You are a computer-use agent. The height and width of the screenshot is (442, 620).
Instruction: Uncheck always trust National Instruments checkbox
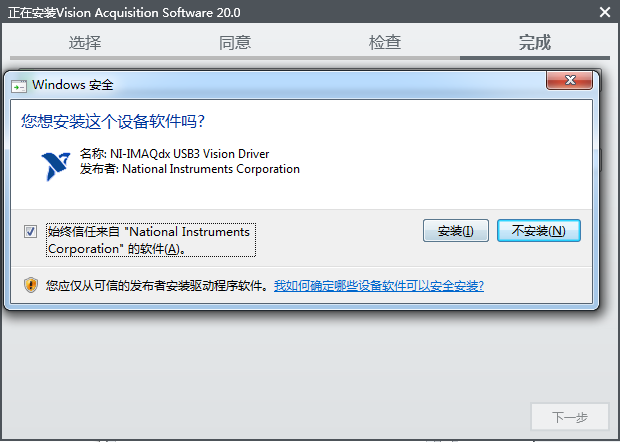click(30, 231)
